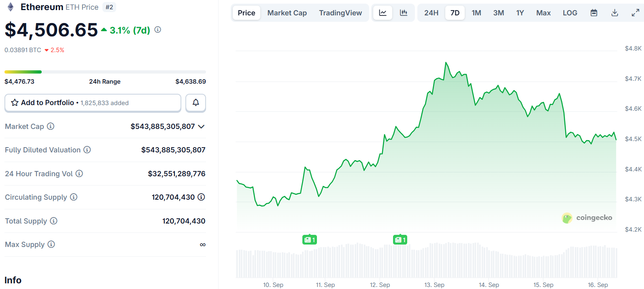Choose the 7D time range
Image resolution: width=644 pixels, height=289 pixels.
(455, 13)
